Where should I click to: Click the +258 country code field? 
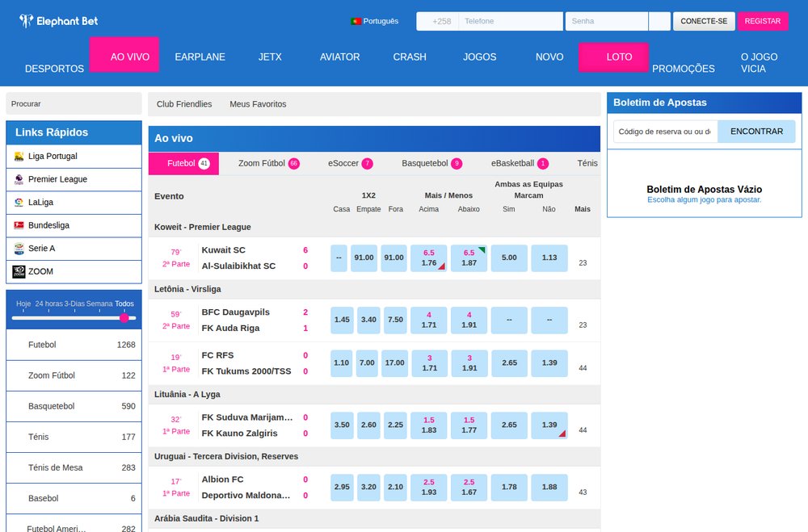pyautogui.click(x=437, y=21)
